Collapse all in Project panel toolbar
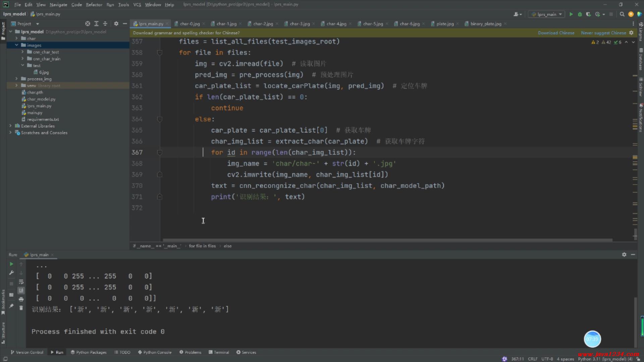The image size is (644, 362). 105,24
